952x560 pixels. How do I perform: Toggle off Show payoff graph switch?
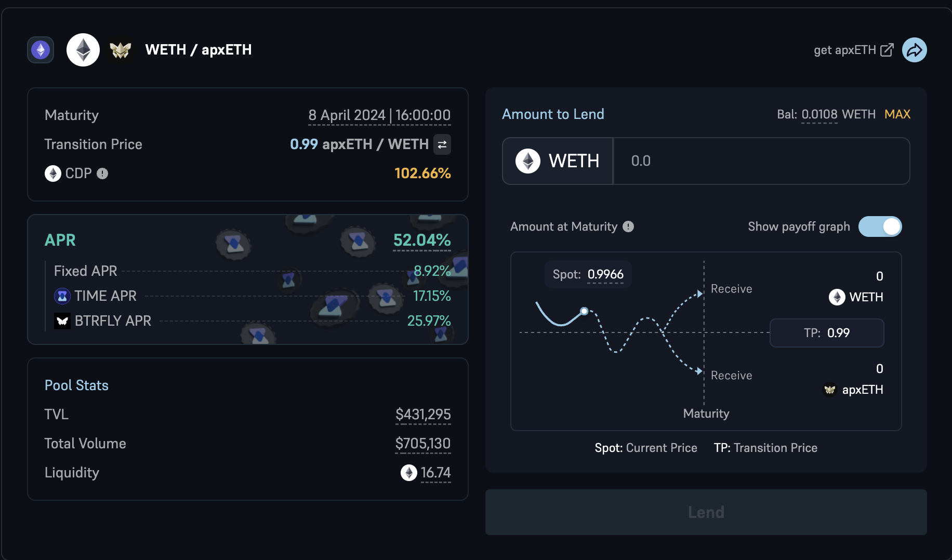[880, 226]
